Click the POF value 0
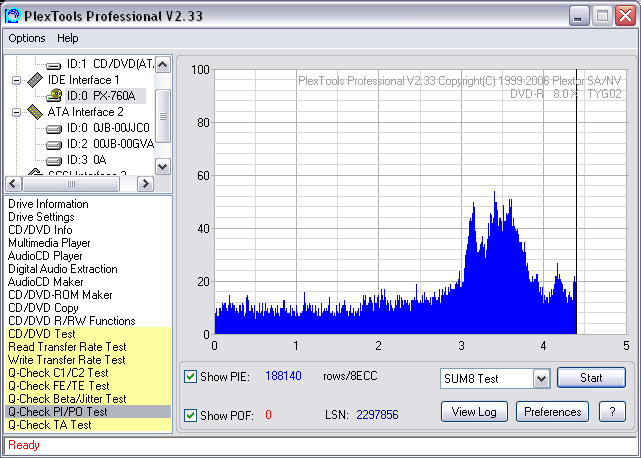The image size is (641, 458). [268, 415]
